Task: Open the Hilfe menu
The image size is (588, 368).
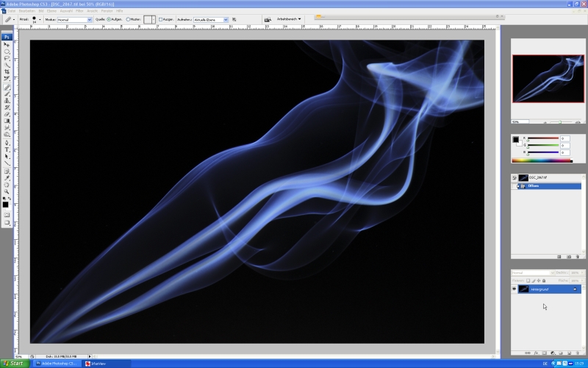Action: tap(119, 11)
